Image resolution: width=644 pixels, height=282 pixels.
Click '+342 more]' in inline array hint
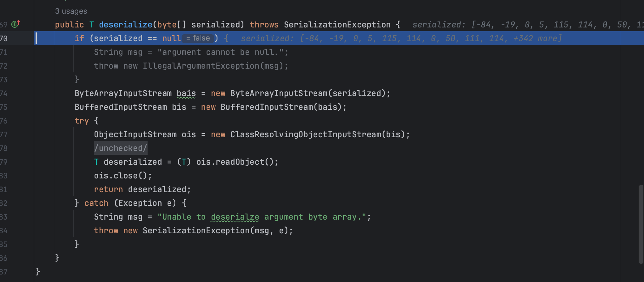(x=537, y=38)
